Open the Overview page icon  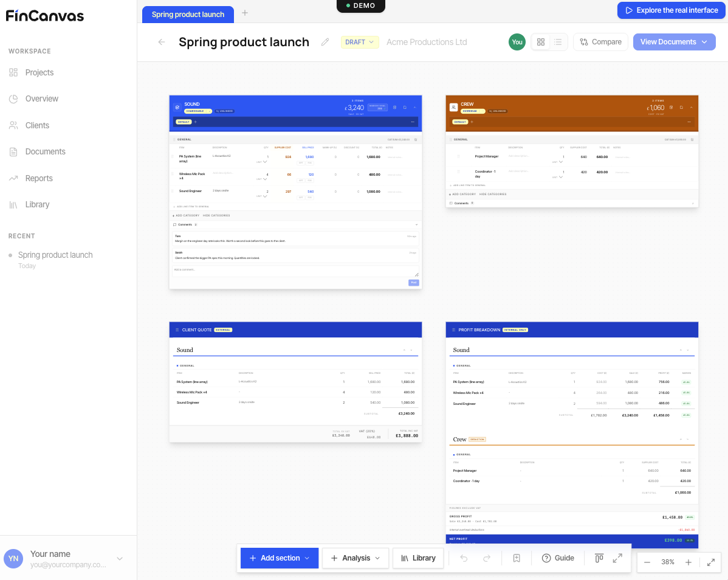click(13, 99)
